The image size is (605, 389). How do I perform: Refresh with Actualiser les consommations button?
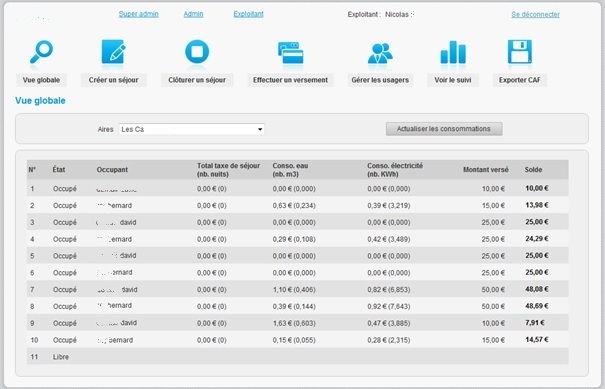[x=444, y=129]
